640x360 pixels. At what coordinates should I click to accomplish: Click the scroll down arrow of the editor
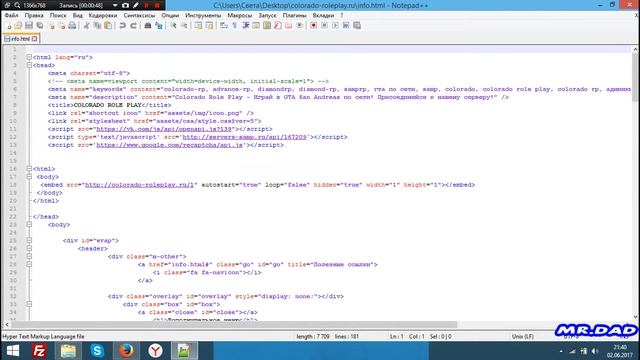635,317
